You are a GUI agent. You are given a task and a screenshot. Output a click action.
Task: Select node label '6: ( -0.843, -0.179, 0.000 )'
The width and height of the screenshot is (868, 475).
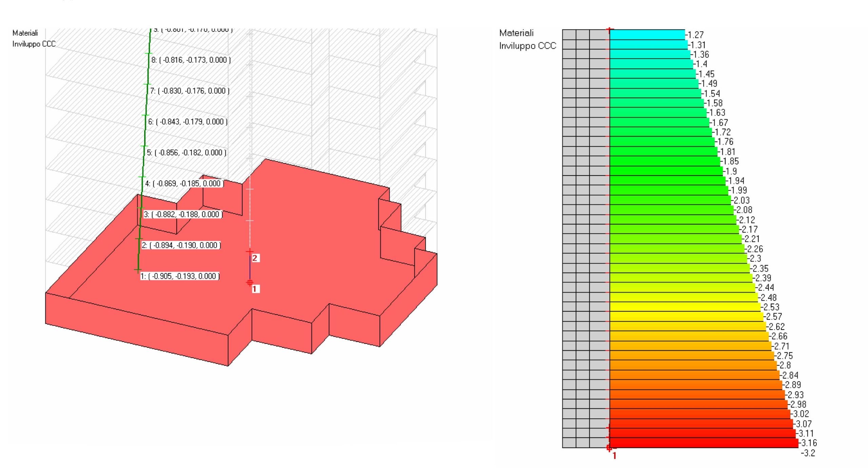click(188, 122)
